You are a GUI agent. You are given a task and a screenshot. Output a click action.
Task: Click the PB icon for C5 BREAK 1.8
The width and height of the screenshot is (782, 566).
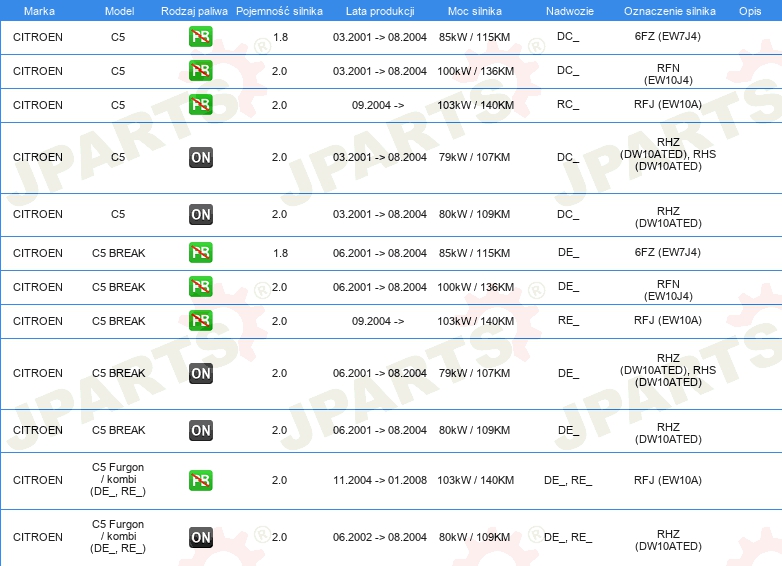(200, 253)
